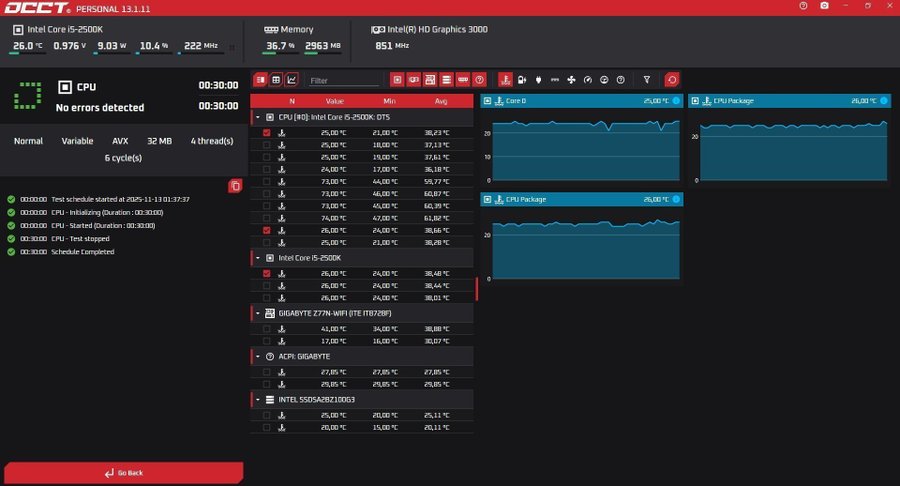Collapse the ACPI: GIGABYTE group
The width and height of the screenshot is (900, 486).
click(x=257, y=356)
